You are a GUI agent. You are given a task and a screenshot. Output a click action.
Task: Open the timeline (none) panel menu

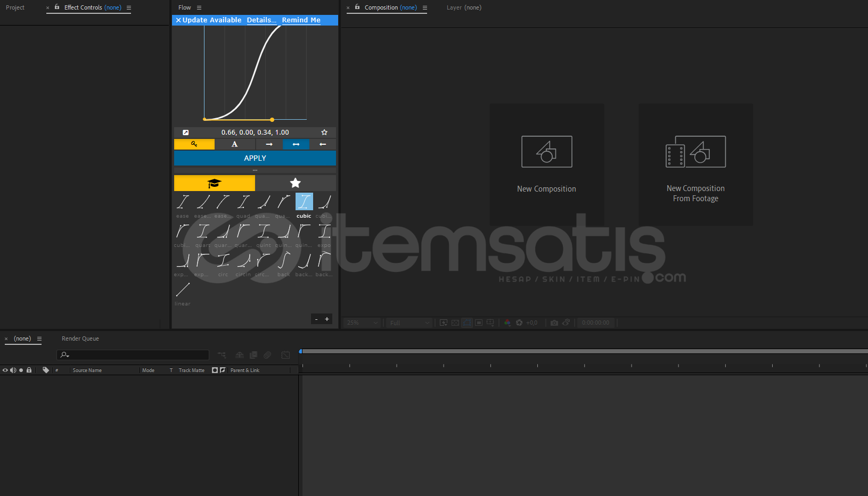(x=39, y=338)
